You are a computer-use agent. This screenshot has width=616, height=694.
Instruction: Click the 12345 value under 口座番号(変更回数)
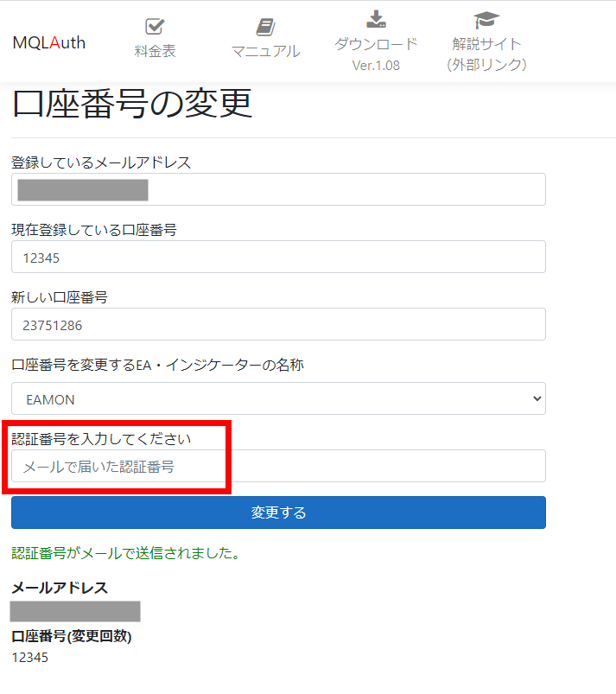point(30,657)
